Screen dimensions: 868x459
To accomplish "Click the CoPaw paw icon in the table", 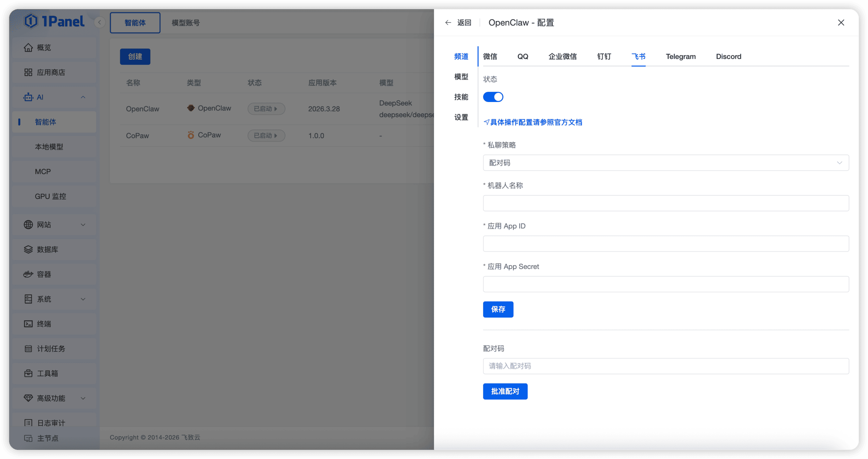I will click(x=191, y=135).
